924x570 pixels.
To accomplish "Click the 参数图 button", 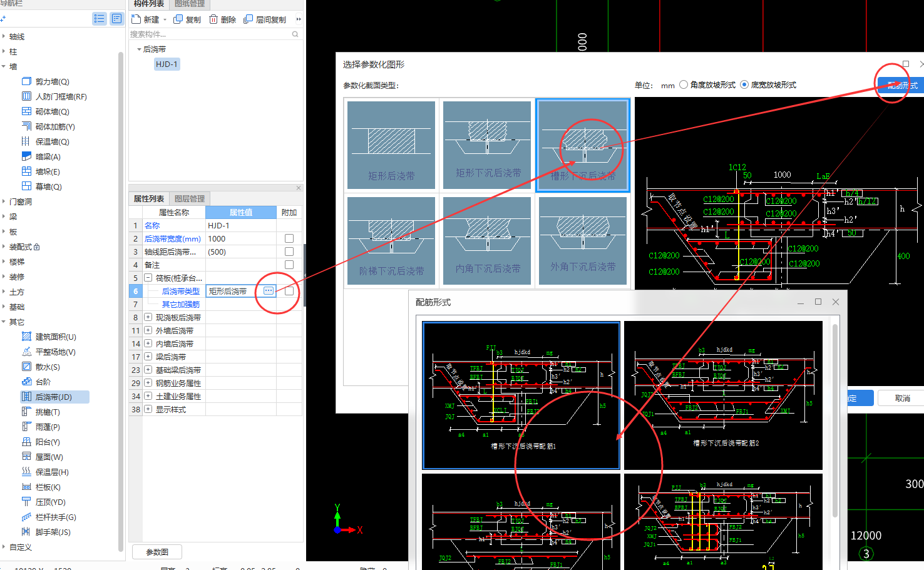I will (x=157, y=552).
